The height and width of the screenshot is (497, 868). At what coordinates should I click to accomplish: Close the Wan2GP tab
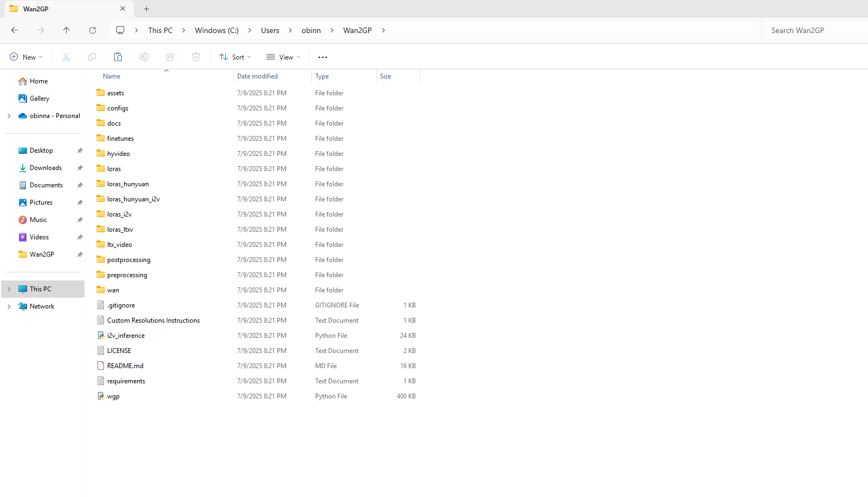click(123, 9)
